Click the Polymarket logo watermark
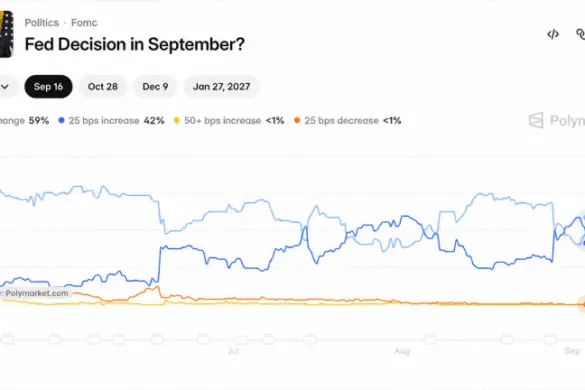585x390 pixels. (x=556, y=121)
